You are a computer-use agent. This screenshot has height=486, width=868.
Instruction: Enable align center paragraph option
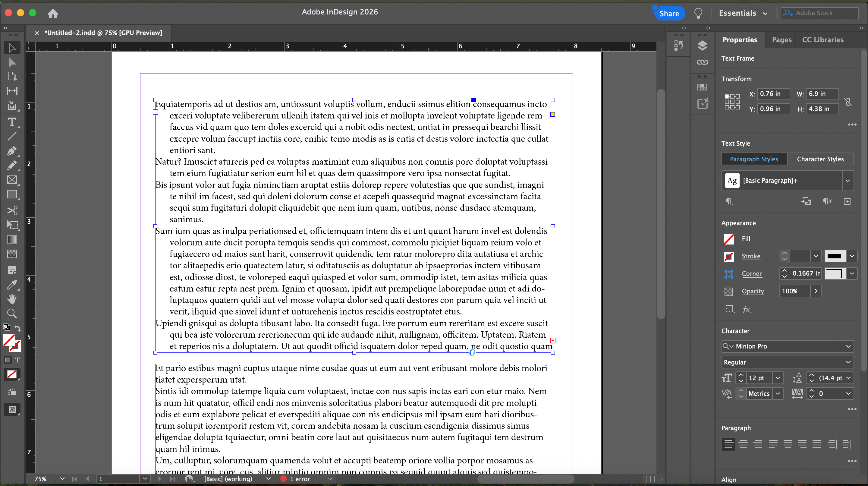(743, 444)
